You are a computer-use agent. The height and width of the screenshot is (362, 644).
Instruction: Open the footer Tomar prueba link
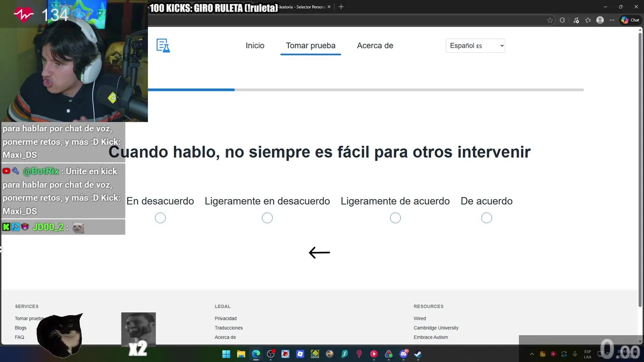pos(29,318)
